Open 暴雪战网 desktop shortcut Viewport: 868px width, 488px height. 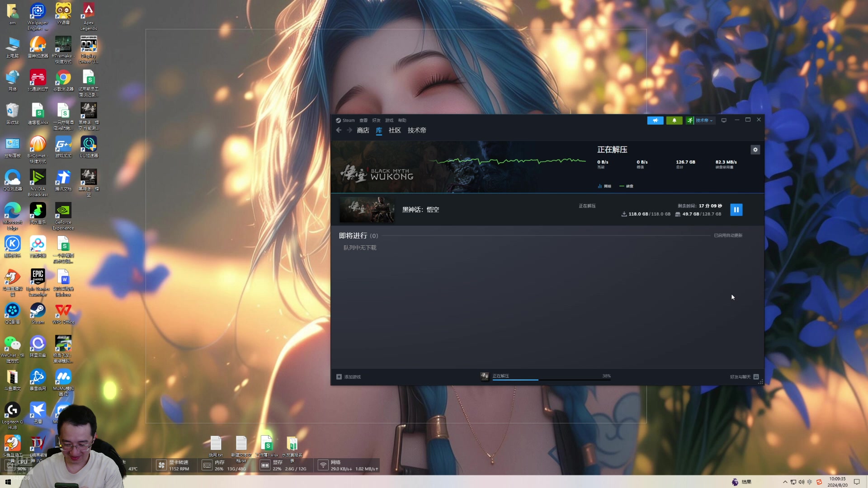38,380
